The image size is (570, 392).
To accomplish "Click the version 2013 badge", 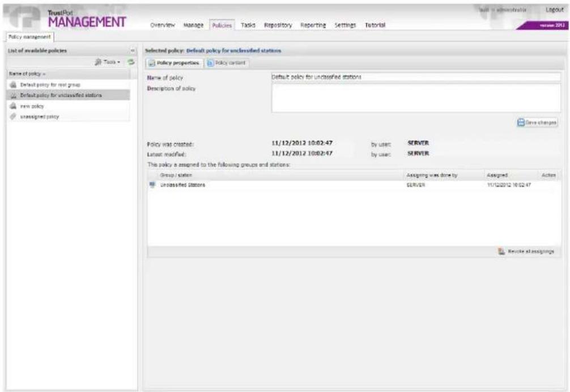I will (x=543, y=25).
